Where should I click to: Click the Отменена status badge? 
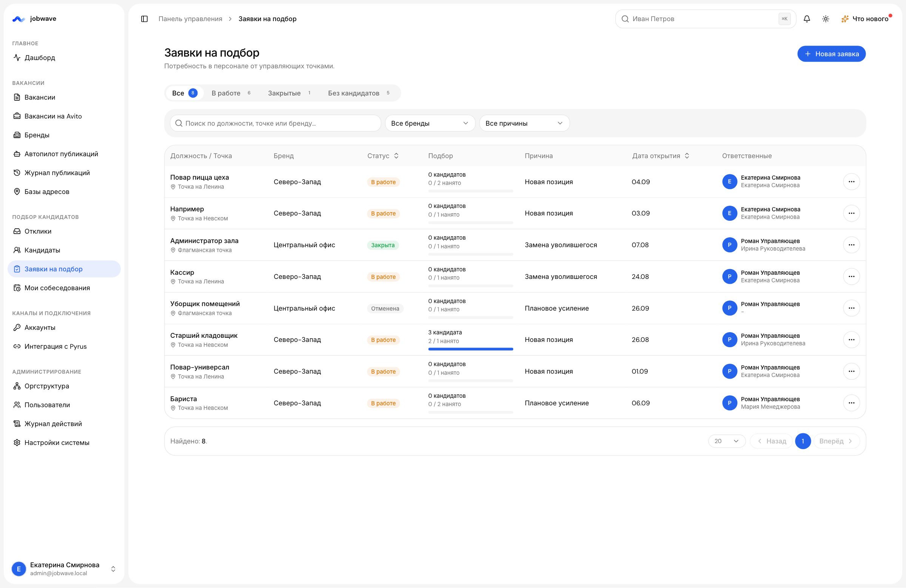[385, 308]
